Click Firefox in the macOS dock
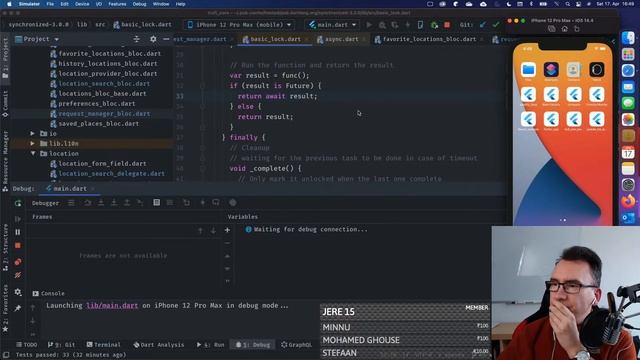The width and height of the screenshot is (640, 360). tap(628, 201)
